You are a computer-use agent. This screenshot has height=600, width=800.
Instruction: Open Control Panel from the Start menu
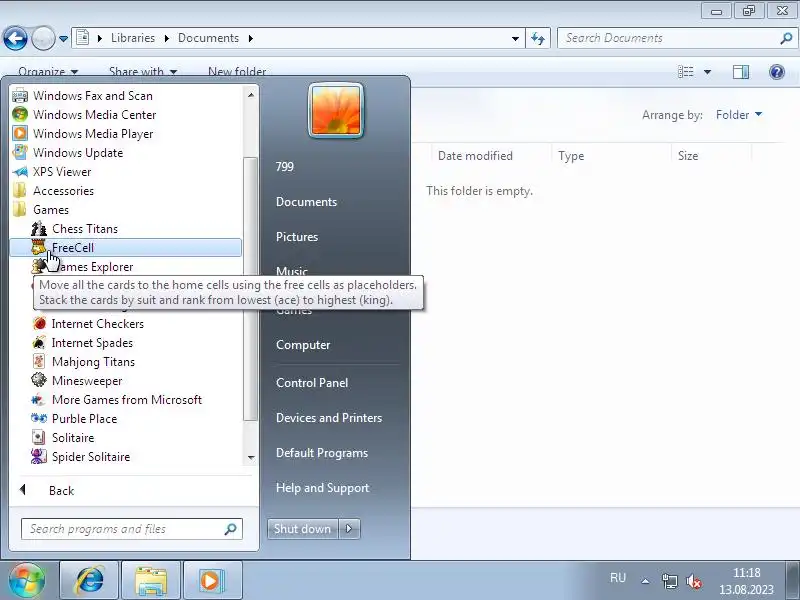click(x=312, y=383)
